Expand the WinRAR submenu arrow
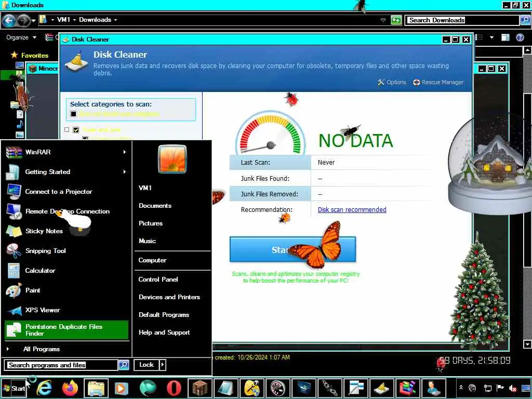This screenshot has height=399, width=532. [125, 152]
